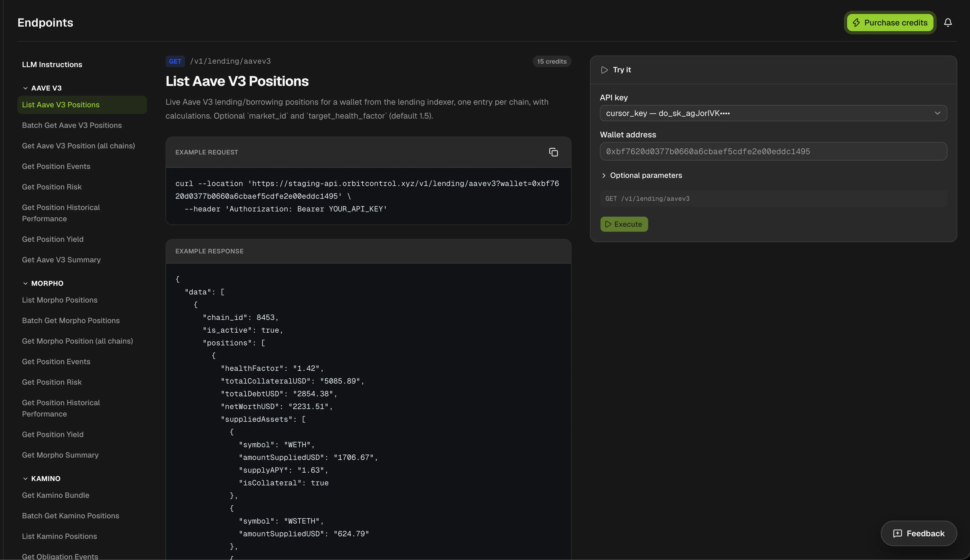Click the "netWorthUSD": "2231.51" line
970x560 pixels.
tap(277, 406)
